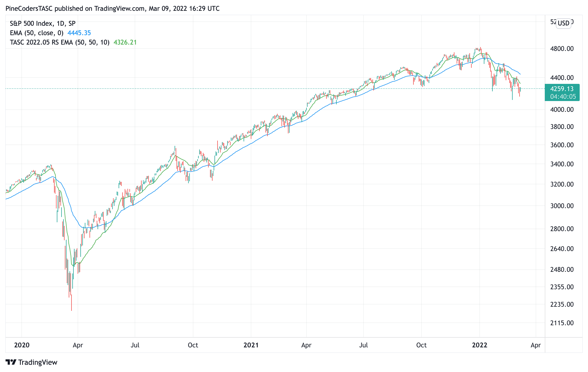Click the RS EMA value 4326.21
This screenshot has height=372, width=588.
[x=125, y=42]
